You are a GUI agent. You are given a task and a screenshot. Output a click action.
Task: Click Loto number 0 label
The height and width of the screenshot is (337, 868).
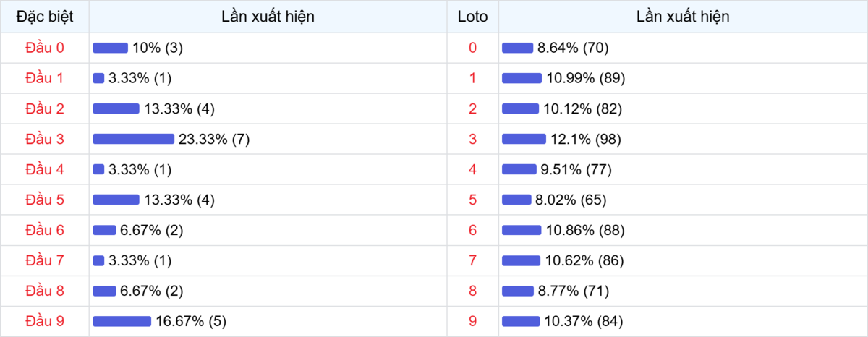pos(473,48)
